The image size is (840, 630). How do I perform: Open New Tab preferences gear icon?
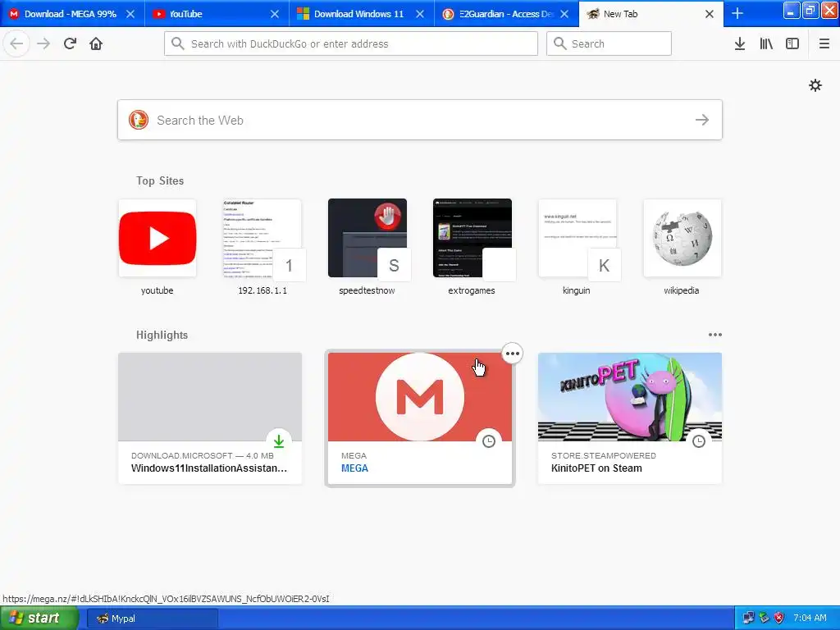[815, 85]
